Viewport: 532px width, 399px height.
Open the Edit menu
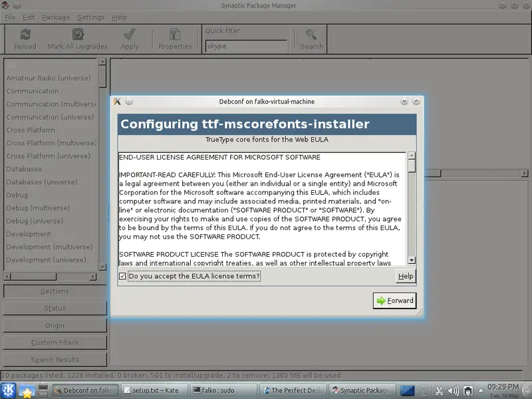tap(29, 17)
